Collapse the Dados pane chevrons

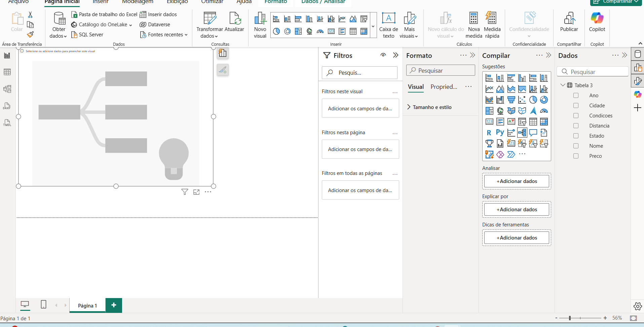click(625, 55)
